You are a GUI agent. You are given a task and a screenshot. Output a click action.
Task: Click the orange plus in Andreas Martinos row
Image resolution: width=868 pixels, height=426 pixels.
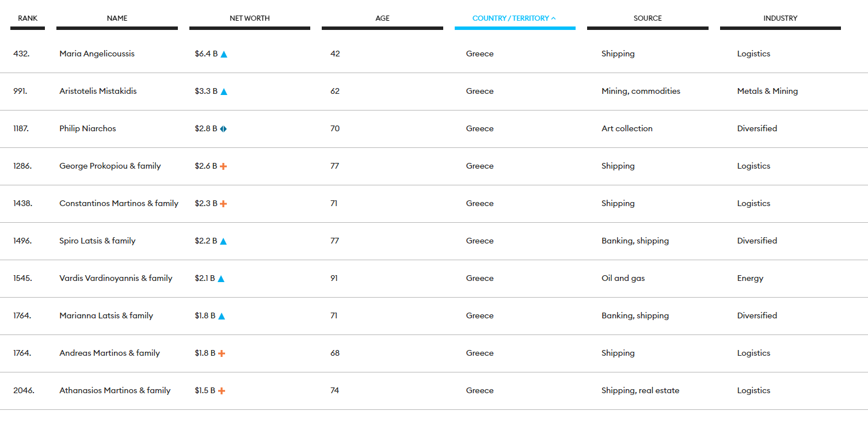tap(222, 353)
